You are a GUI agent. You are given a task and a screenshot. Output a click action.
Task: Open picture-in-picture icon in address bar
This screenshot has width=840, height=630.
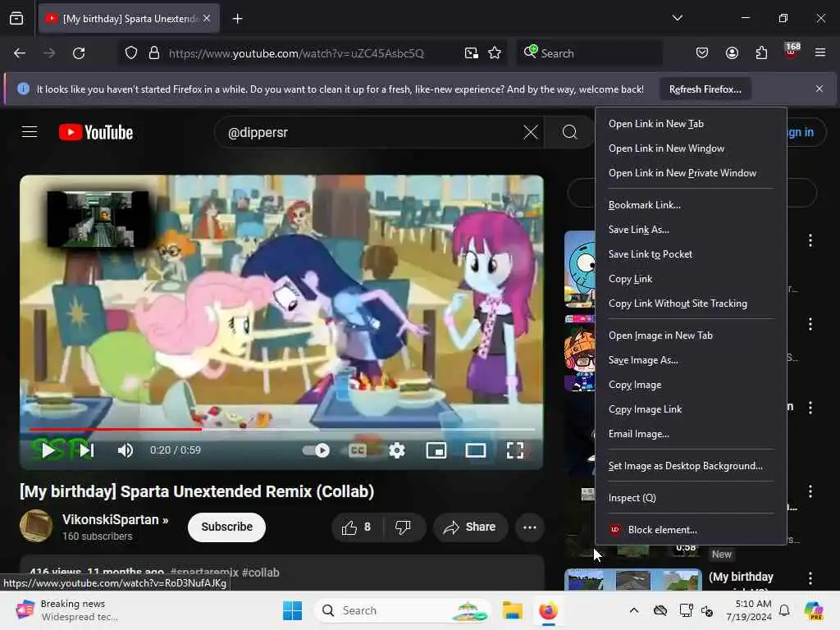click(472, 53)
